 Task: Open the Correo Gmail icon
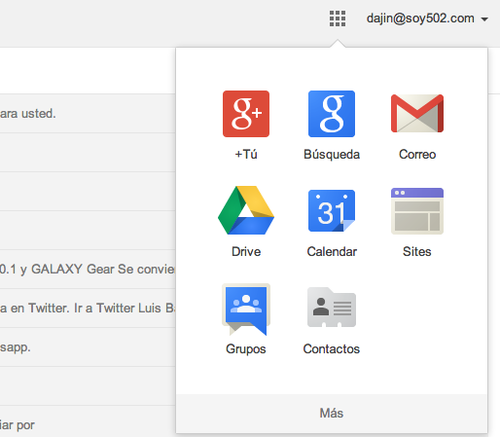tap(417, 114)
